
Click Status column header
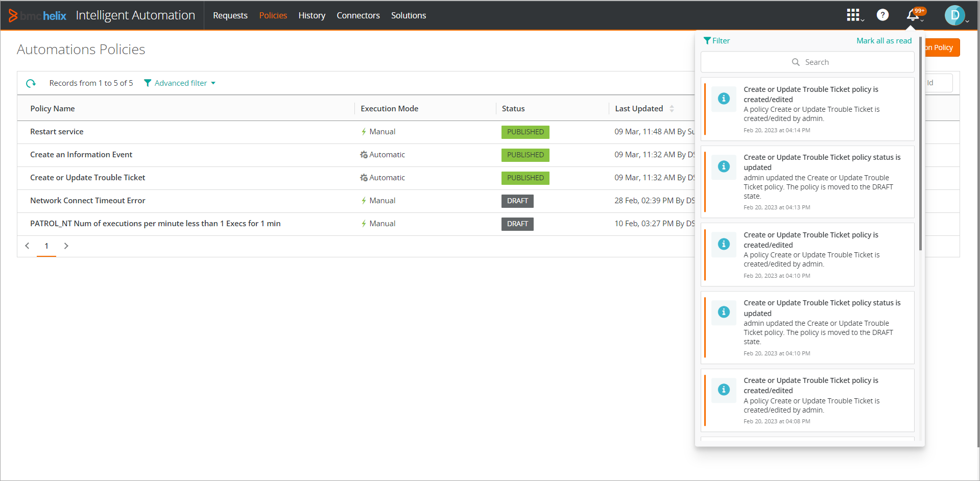tap(513, 109)
